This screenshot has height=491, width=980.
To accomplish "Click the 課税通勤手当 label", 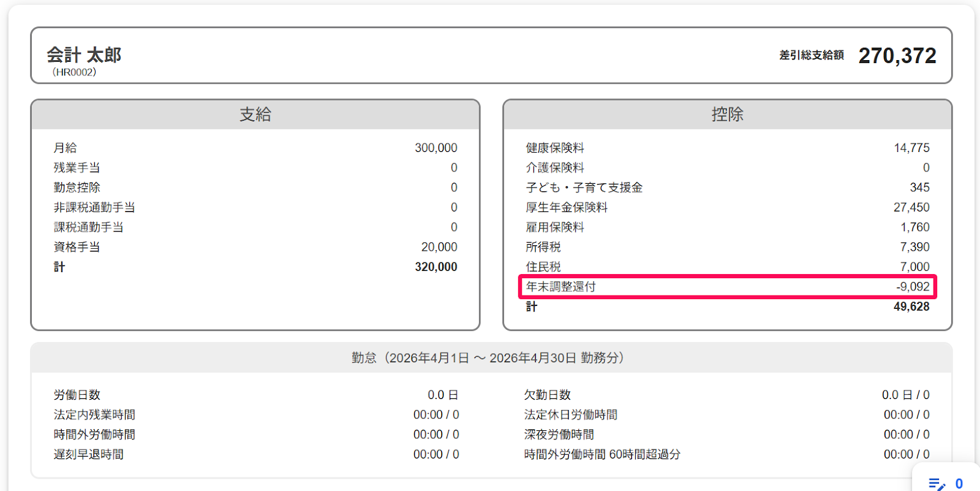I will click(89, 227).
